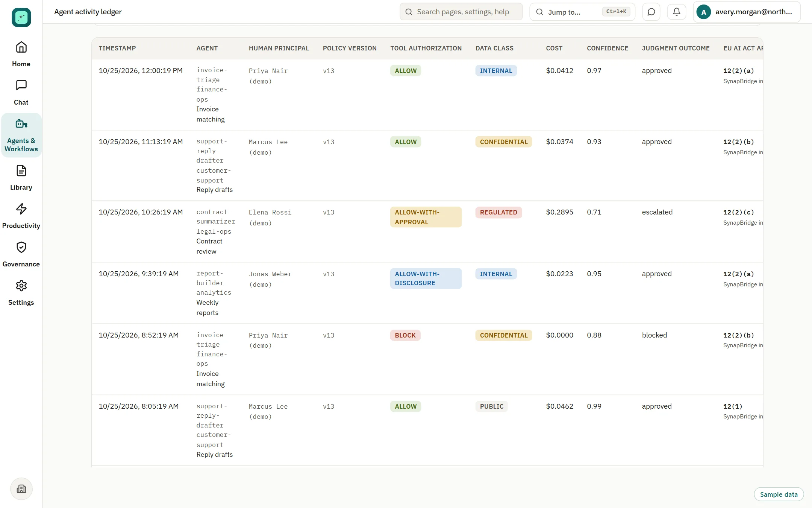Click Elena Rossi principal name

coord(270,212)
